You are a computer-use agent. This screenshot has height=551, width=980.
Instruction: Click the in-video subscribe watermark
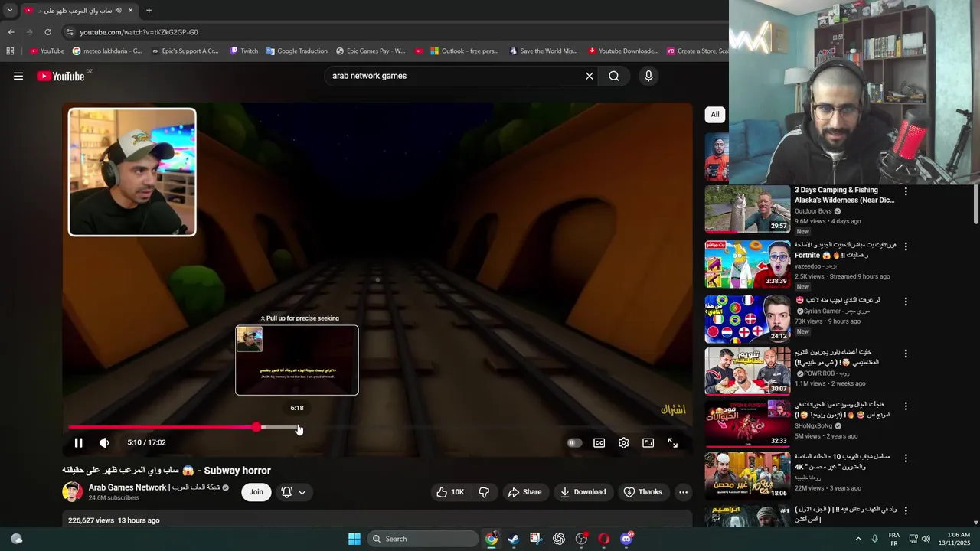tap(673, 410)
